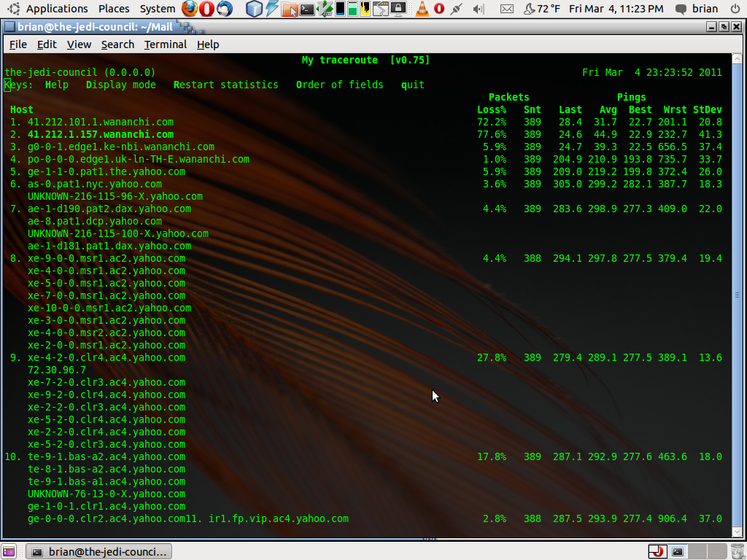Click the brian@the-jedi-counci taskbar button

[98, 551]
